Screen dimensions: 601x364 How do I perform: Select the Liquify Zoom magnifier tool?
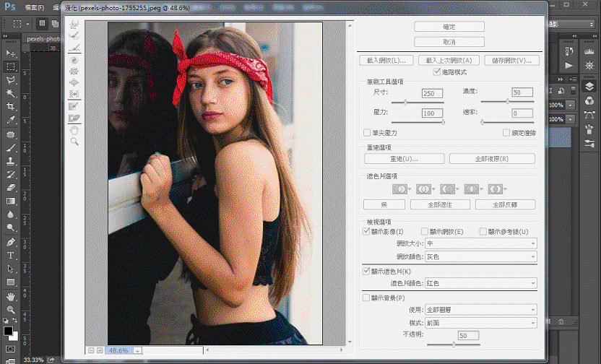pos(74,142)
